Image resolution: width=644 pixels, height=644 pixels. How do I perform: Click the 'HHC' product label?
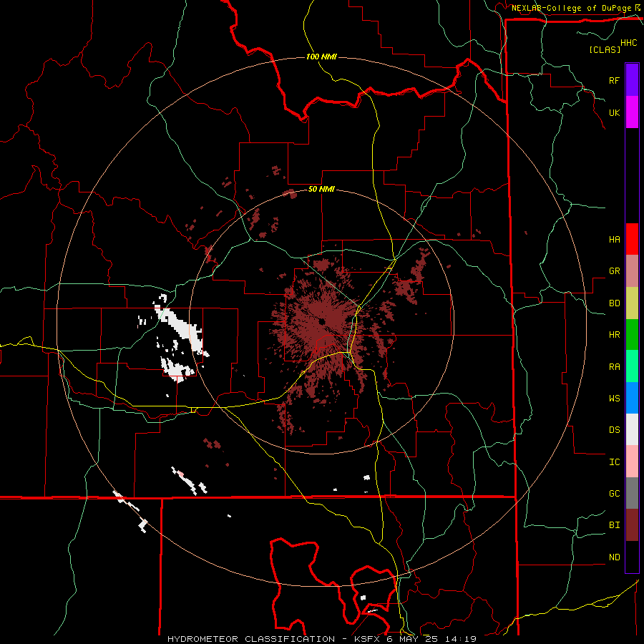tap(628, 43)
